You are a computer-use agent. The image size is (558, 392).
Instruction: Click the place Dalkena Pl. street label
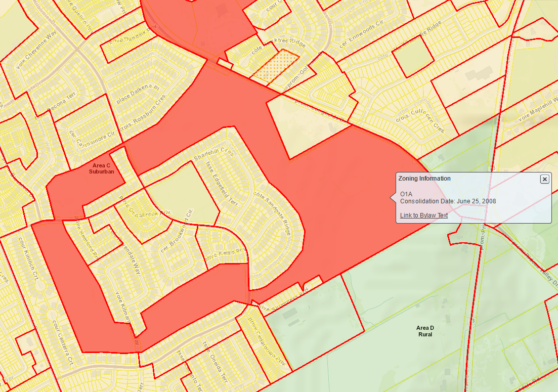[138, 95]
